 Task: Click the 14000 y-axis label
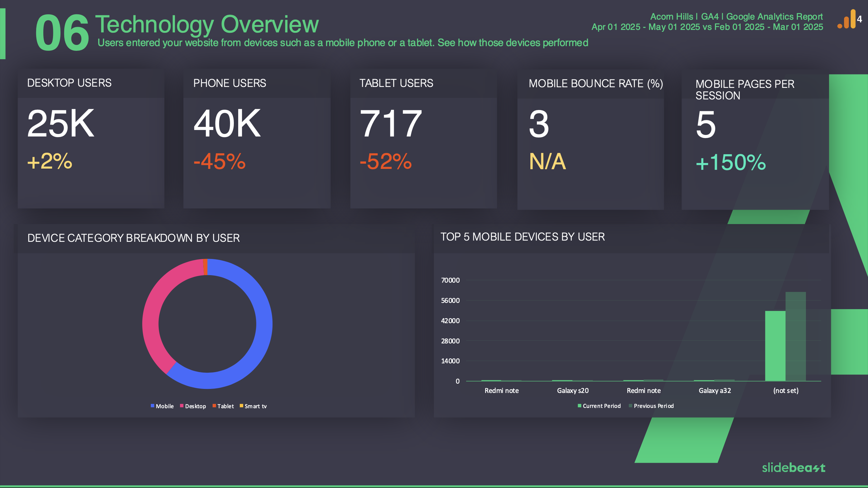tap(450, 361)
